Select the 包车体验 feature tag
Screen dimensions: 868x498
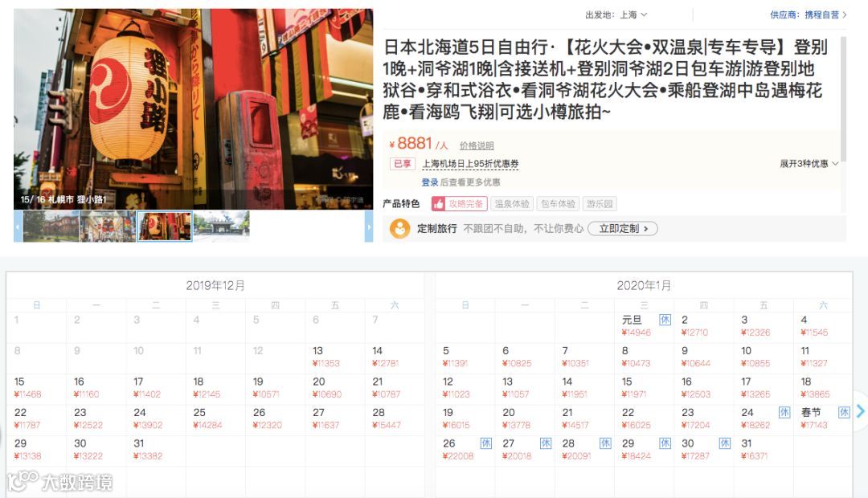pyautogui.click(x=558, y=204)
